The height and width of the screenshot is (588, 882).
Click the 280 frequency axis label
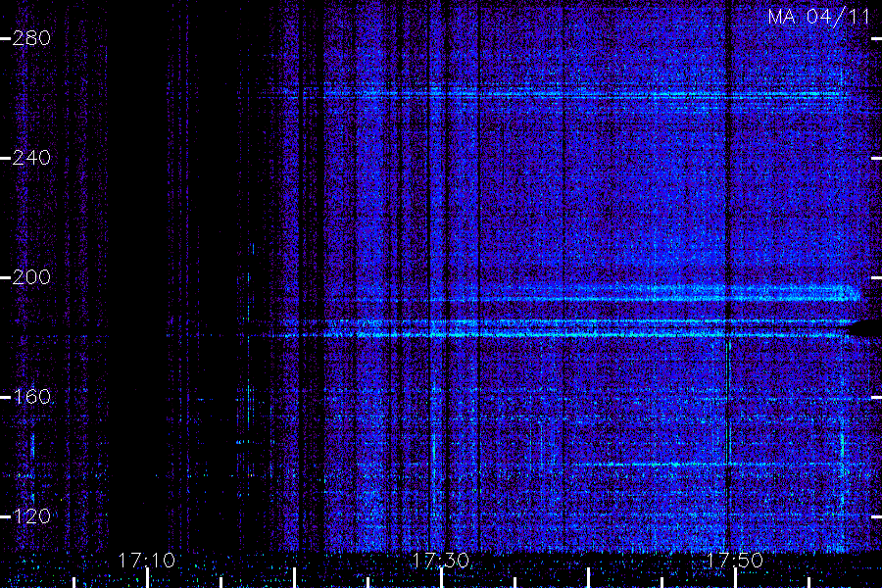click(31, 38)
